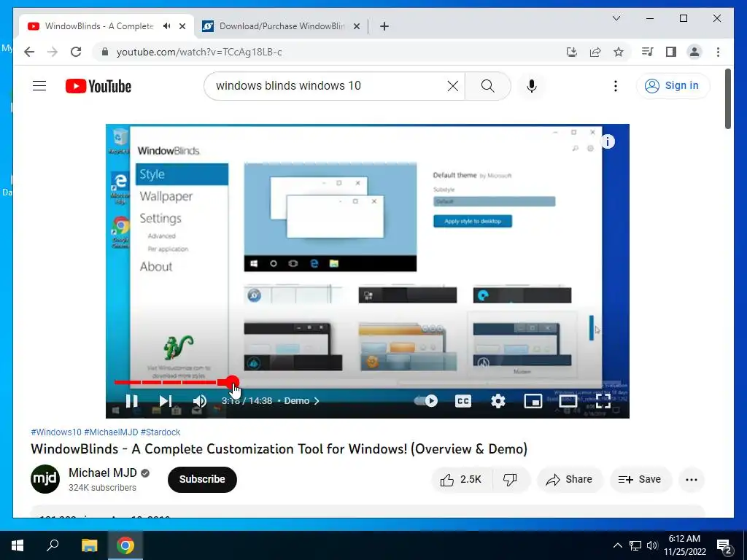Open the tab search dropdown chevron
This screenshot has height=560, width=747.
tap(616, 18)
